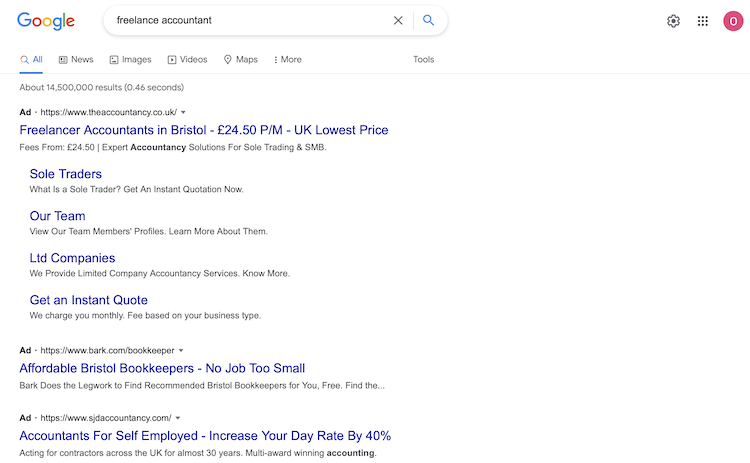Click the Fees From: £24.50 description text
Viewport: 750px width, 463px height.
click(x=173, y=147)
